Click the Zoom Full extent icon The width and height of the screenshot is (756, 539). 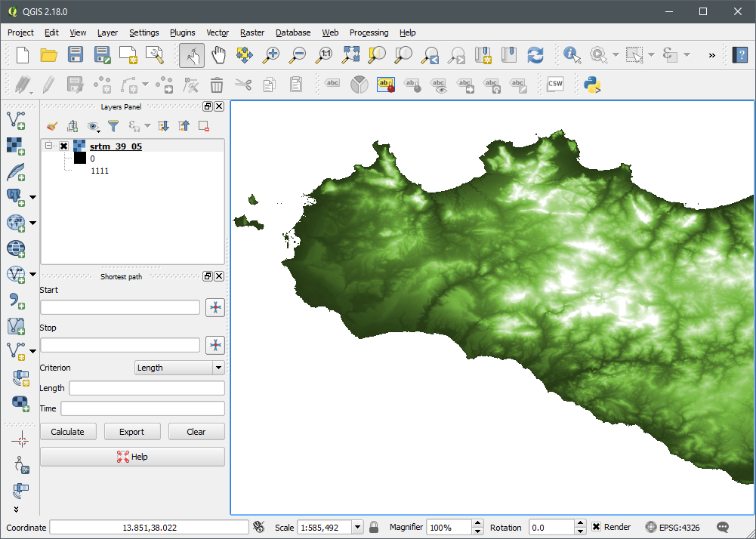click(x=350, y=55)
